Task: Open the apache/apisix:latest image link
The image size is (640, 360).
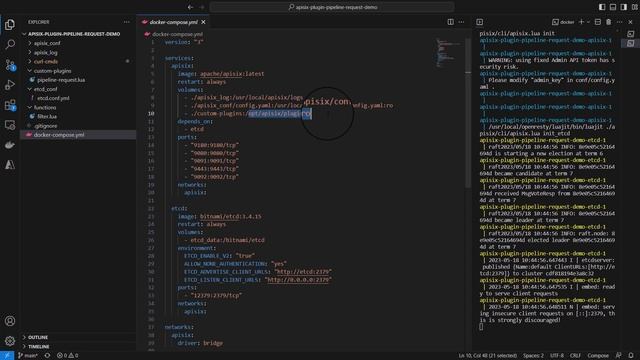Action: tap(232, 74)
